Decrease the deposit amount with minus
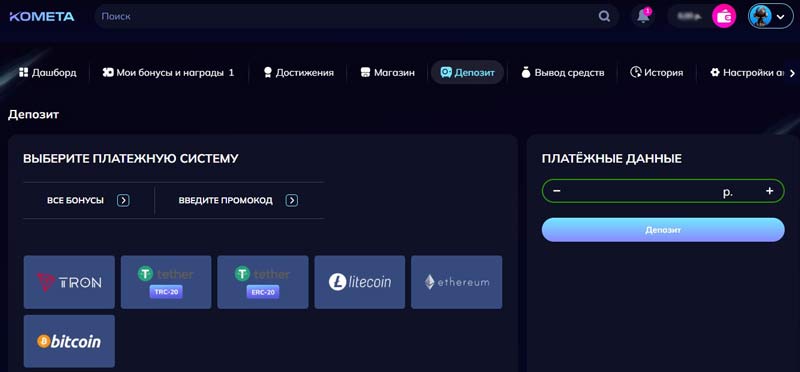The height and width of the screenshot is (372, 800). [x=557, y=191]
